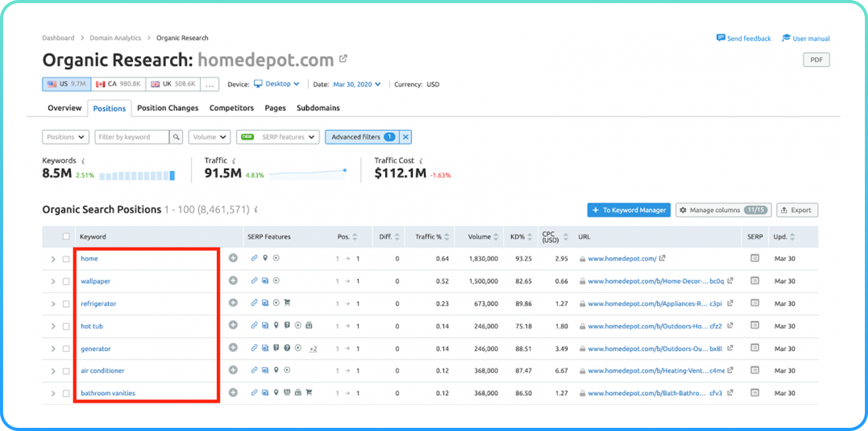The height and width of the screenshot is (431, 868).
Task: Click the search magnifier icon in keyword filter
Action: coord(177,137)
